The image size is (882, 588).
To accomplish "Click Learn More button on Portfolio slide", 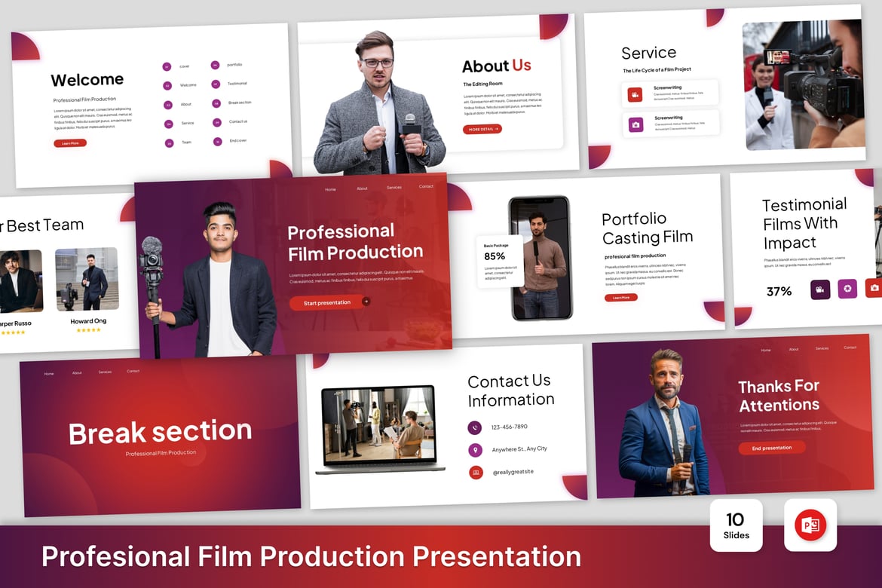I will (621, 298).
